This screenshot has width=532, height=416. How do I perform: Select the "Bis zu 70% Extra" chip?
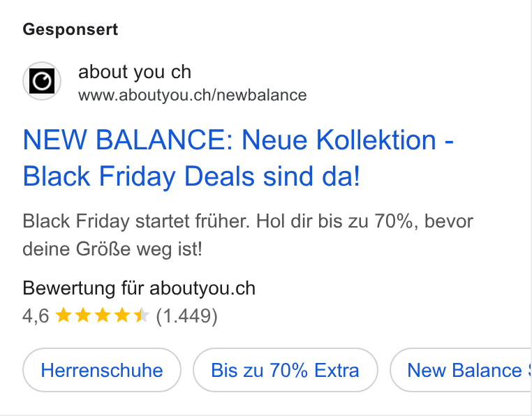point(286,370)
